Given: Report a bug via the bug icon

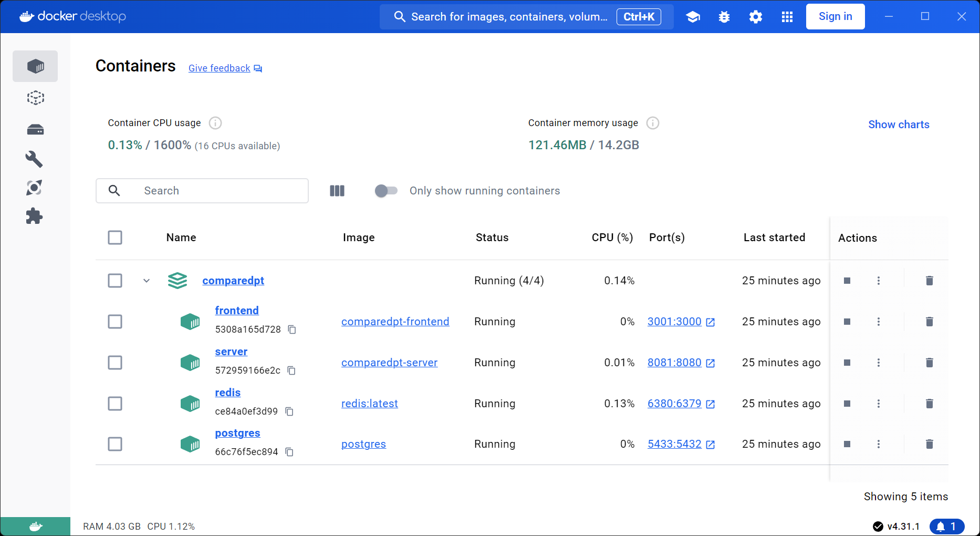Looking at the screenshot, I should [x=724, y=16].
